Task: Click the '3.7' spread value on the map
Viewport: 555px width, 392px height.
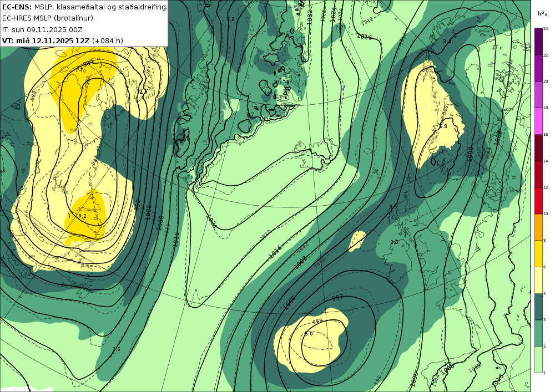Action: coord(250,115)
